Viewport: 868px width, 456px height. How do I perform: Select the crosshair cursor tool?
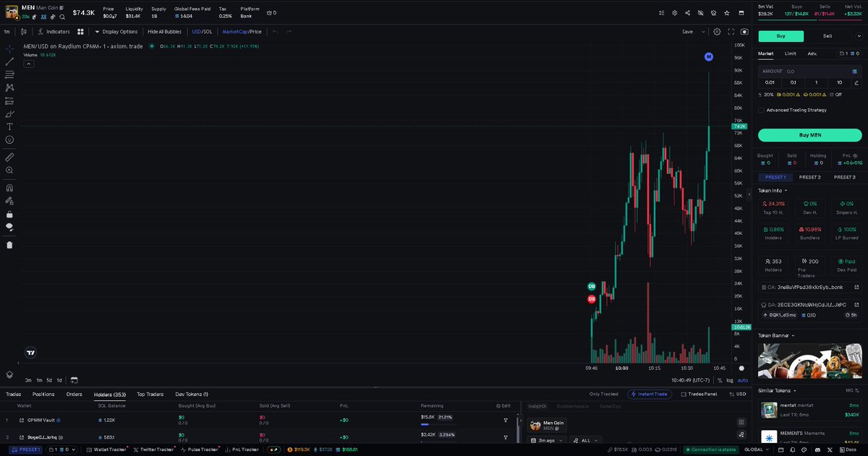[x=9, y=48]
